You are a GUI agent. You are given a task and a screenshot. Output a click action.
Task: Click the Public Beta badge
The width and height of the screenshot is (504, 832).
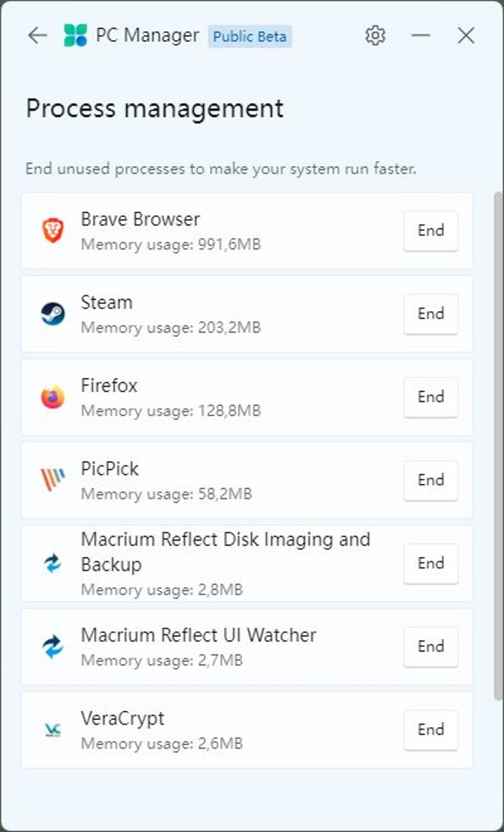pos(250,36)
